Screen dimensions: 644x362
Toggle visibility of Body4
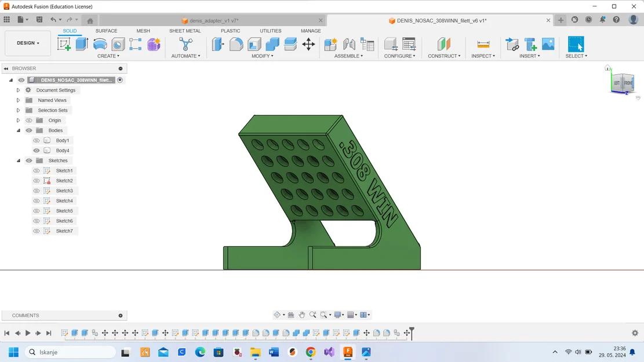coord(37,151)
